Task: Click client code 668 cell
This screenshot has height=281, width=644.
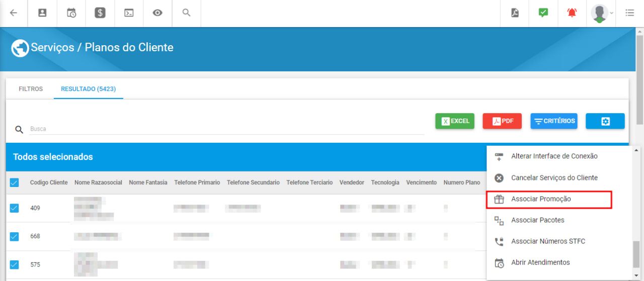Action: [35, 236]
